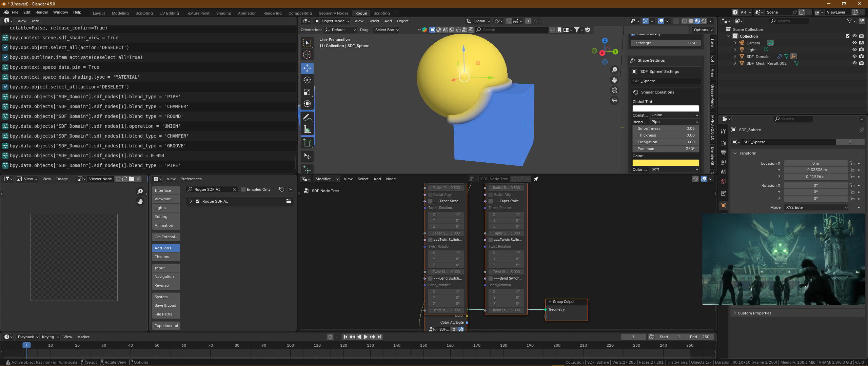Select the Rotate tool icon
Screen dimensions: 868x366
pyautogui.click(x=307, y=80)
